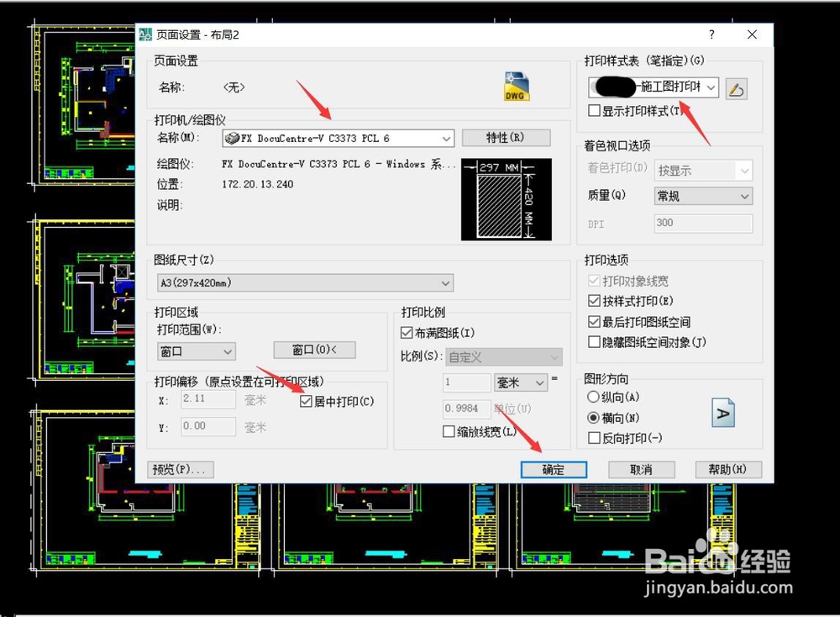Enable 反向打印(-) checkbox
Screen dimensions: 840x617
[594, 438]
